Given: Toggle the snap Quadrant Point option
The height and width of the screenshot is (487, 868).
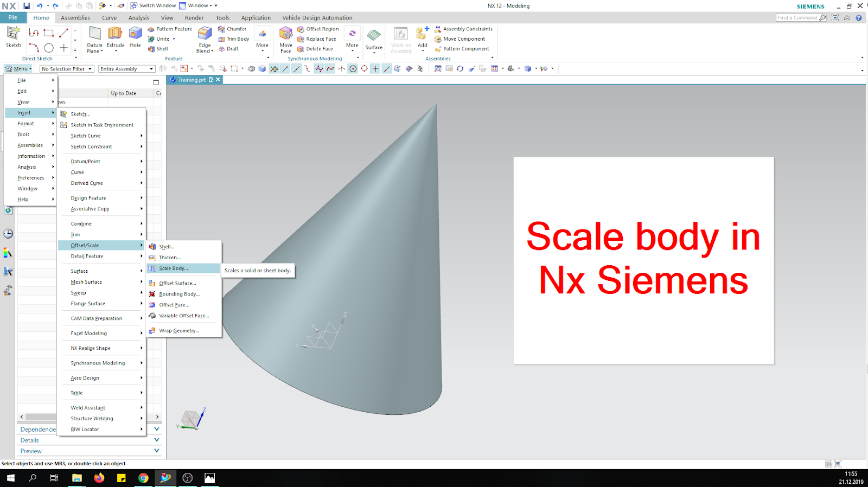Looking at the screenshot, I should pyautogui.click(x=364, y=69).
